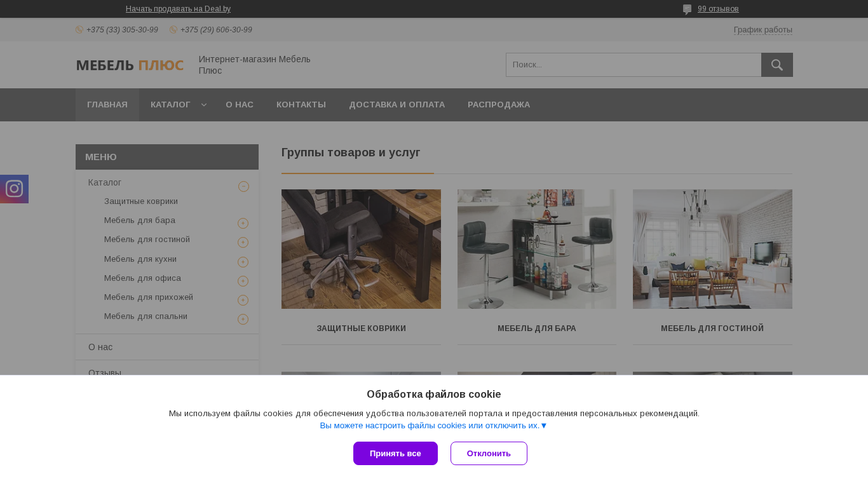
Task: Open Доставка и оплата page
Action: pos(397,105)
